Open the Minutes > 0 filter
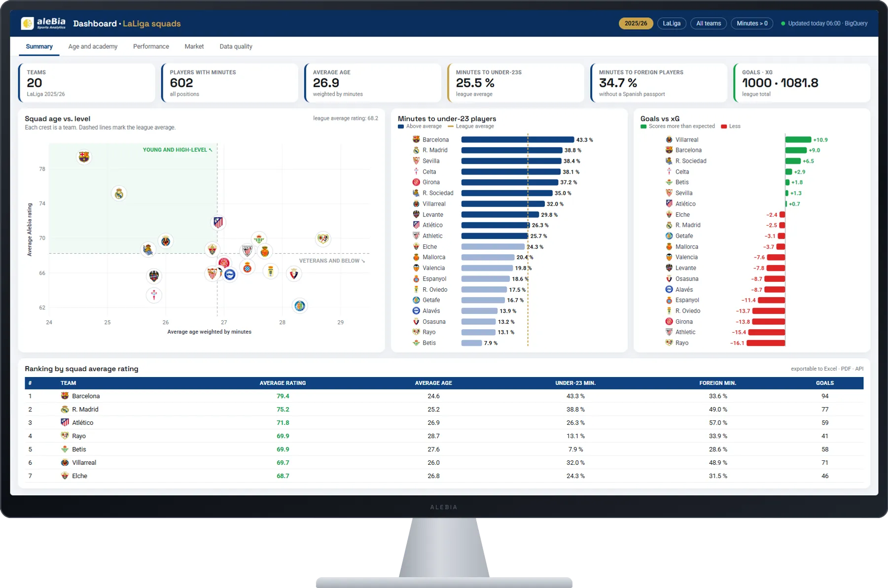Screen dimensions: 888x588 [x=752, y=23]
